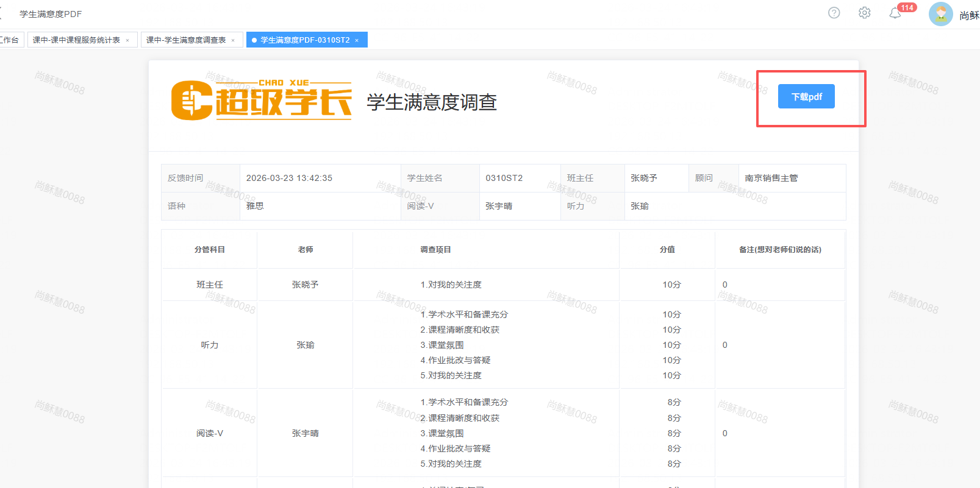Close the 课中-学生满意度调查表 tab
Screen dimensions: 980x488
233,40
